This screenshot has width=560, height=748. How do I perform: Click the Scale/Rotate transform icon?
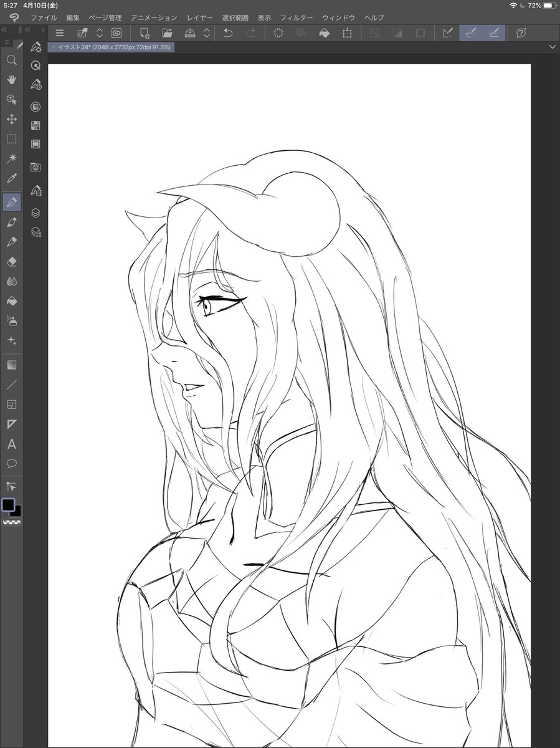(347, 33)
